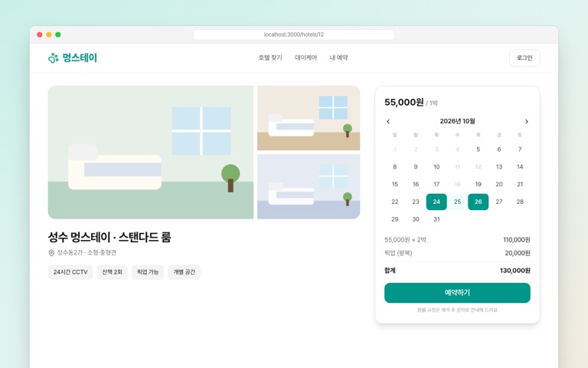Open the 호텔 찾기 menu

coord(270,58)
